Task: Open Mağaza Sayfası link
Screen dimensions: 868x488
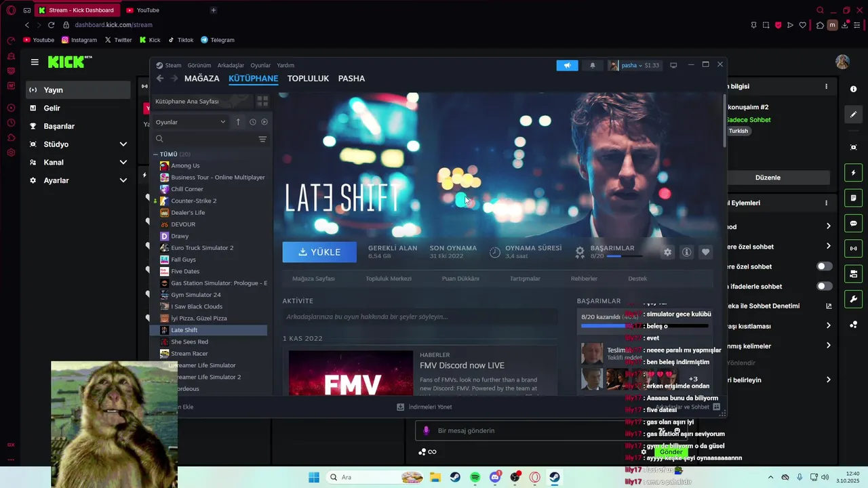Action: pyautogui.click(x=313, y=279)
